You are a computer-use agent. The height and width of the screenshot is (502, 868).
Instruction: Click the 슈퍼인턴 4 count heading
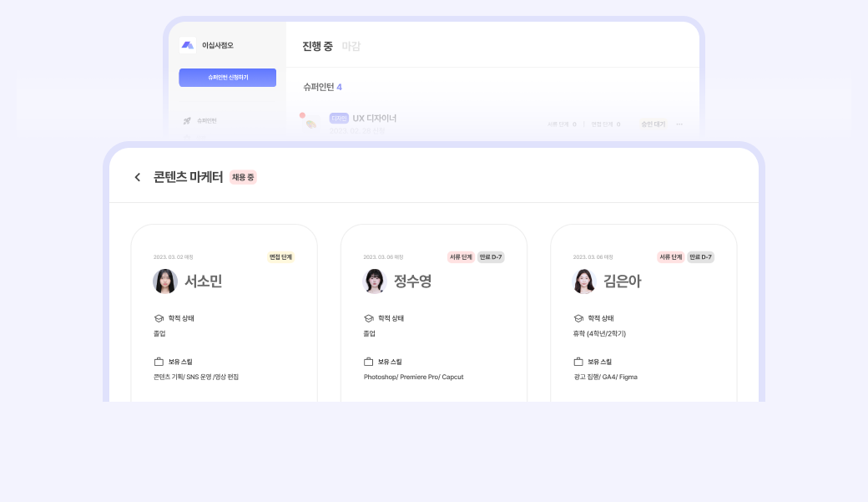pyautogui.click(x=323, y=87)
